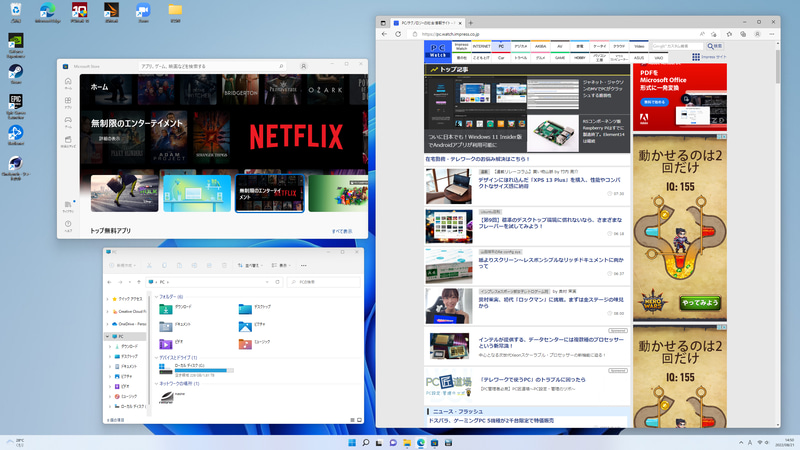Select the Documents folder in Explorer content pane
Image resolution: width=800 pixels, height=450 pixels.
[x=176, y=326]
